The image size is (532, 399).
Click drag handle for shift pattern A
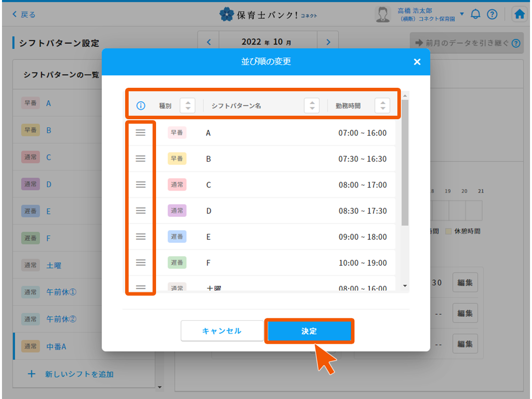tap(141, 133)
